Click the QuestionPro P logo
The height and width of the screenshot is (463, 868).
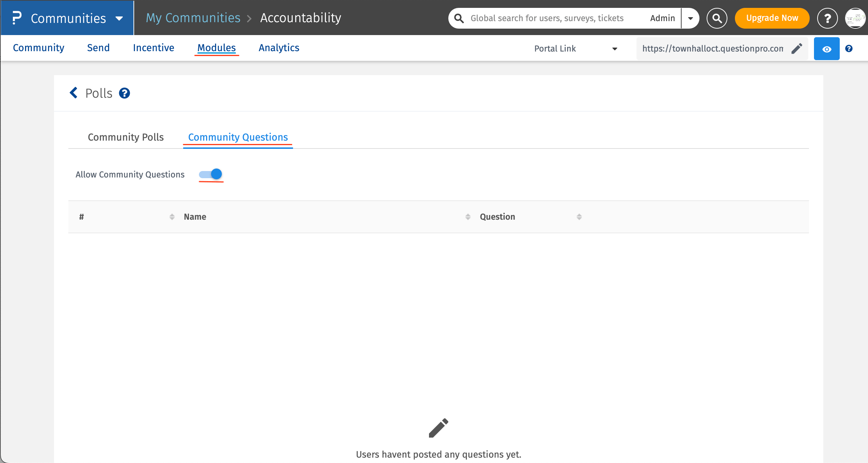pos(17,18)
